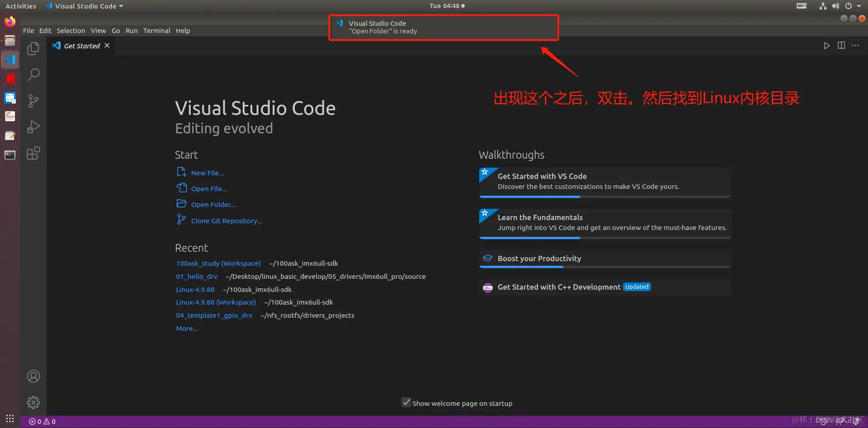Open the Manage gear icon
Screen dimensions: 868x428
(x=33, y=402)
